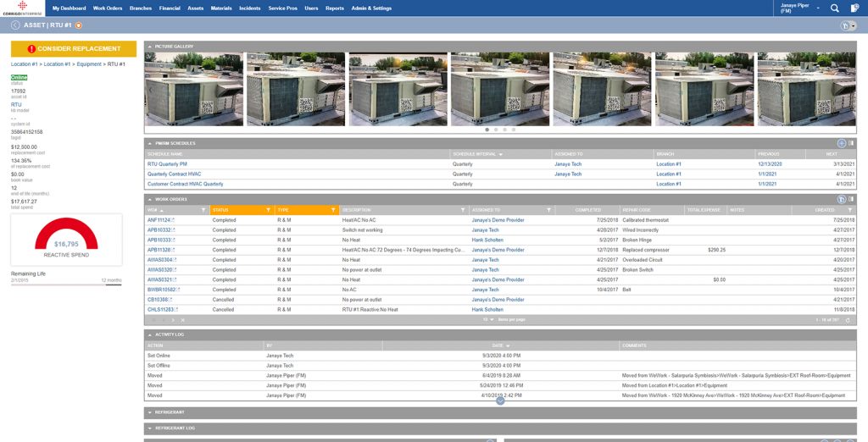Collapse the Activity Log panel
Viewport: 868px width, 442px height.
click(x=150, y=334)
